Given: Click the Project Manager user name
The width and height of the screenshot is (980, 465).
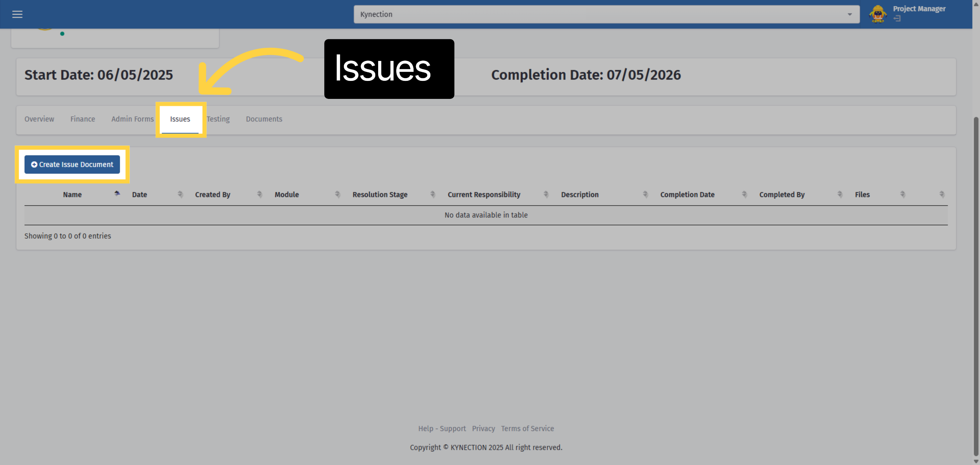Looking at the screenshot, I should 919,9.
